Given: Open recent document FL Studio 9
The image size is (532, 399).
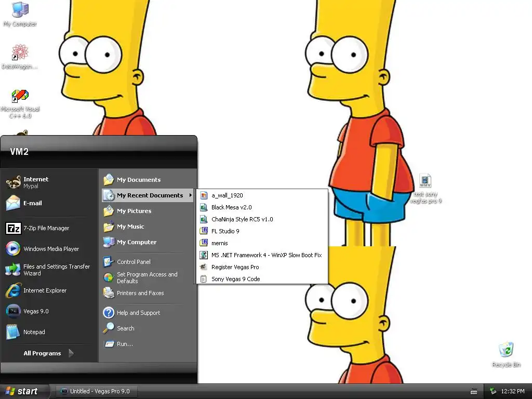Looking at the screenshot, I should (262, 231).
